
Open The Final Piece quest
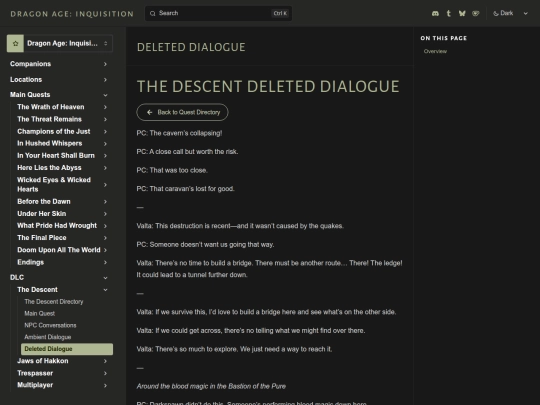42,238
